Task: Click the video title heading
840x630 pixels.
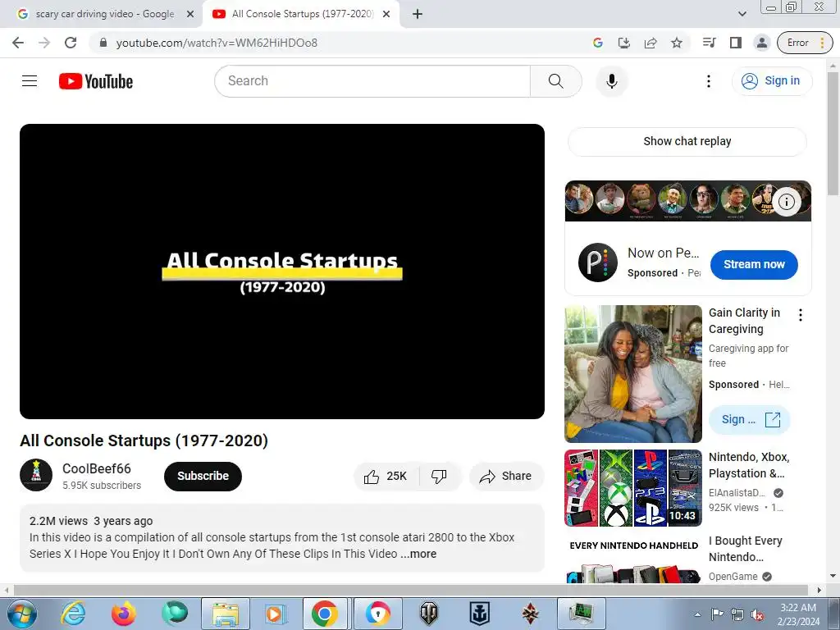Action: pyautogui.click(x=144, y=441)
